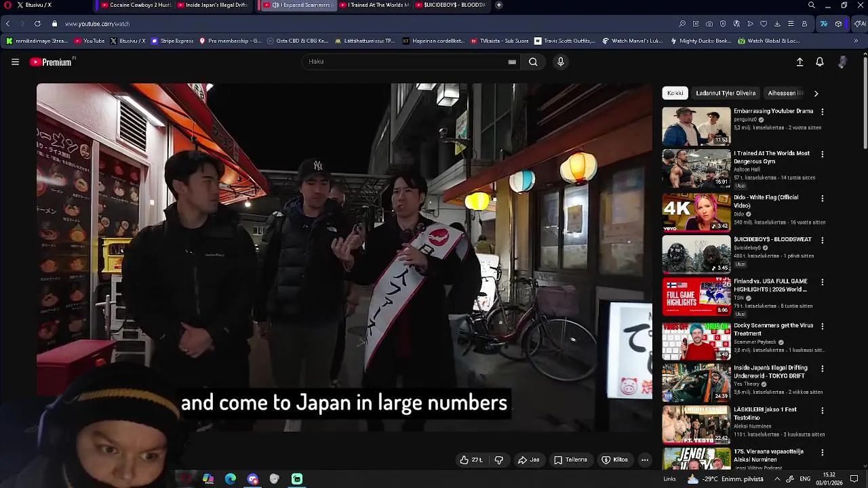
Task: Go back with the browser back arrow
Action: pos(7,24)
